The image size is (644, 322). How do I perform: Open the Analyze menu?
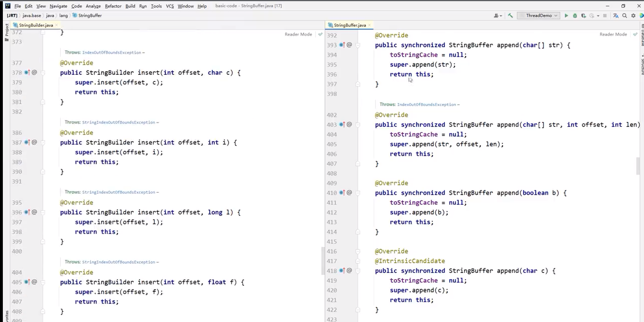click(93, 6)
